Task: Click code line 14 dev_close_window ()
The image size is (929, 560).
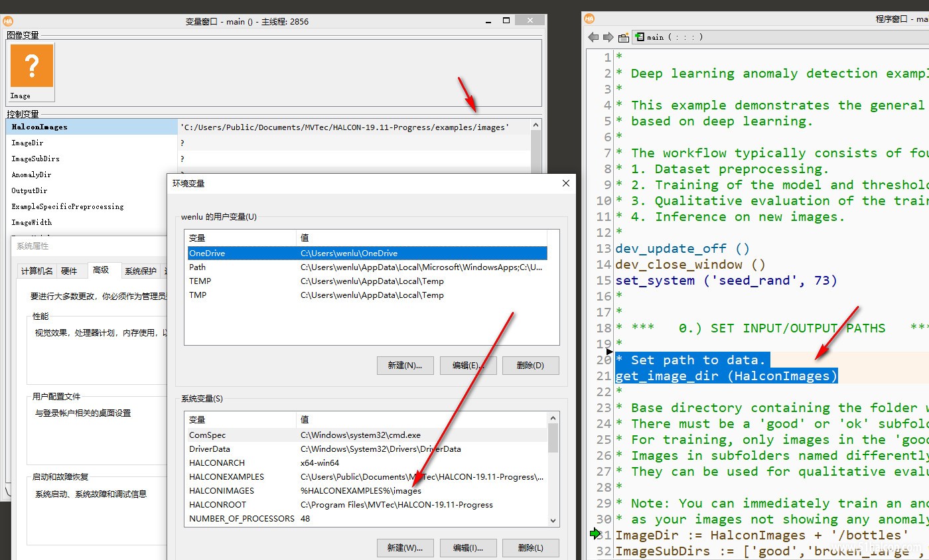Action: click(x=690, y=265)
